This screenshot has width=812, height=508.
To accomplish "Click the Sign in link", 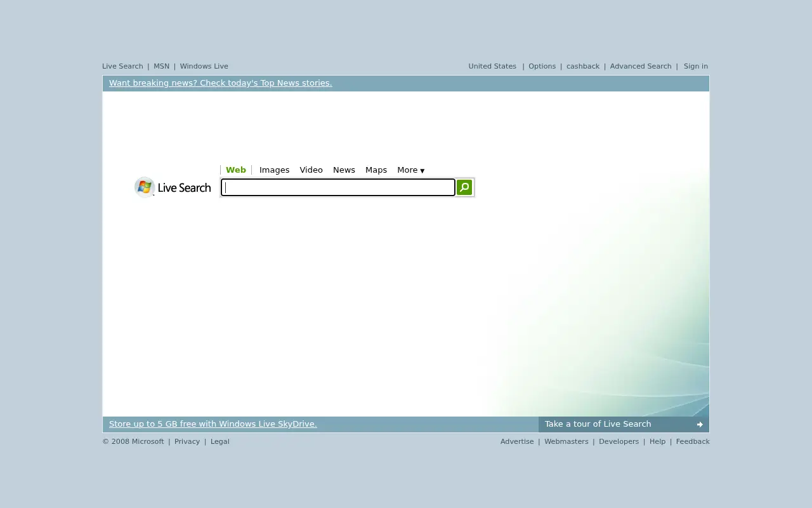I will pos(696,66).
